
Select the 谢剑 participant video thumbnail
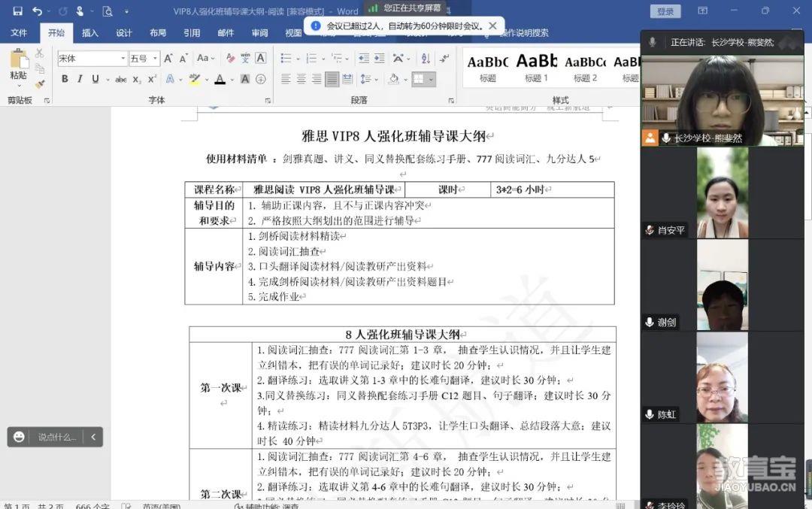click(722, 285)
